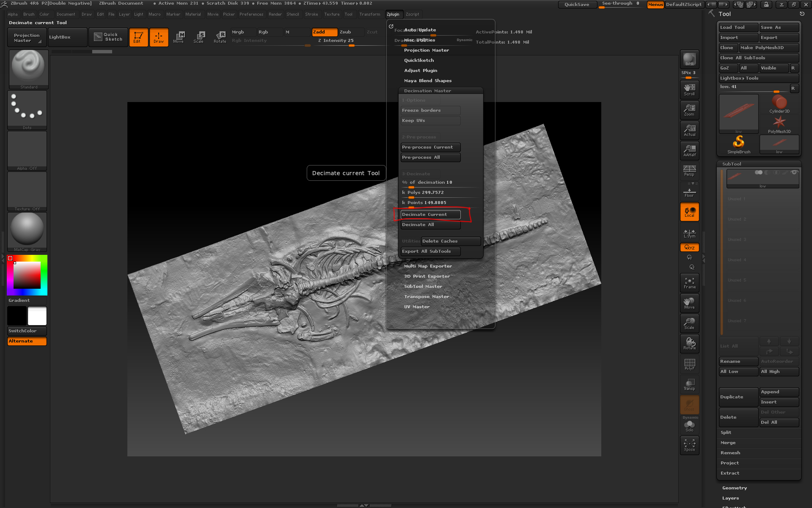This screenshot has width=812, height=508.
Task: Toggle Solo mode
Action: click(x=689, y=425)
